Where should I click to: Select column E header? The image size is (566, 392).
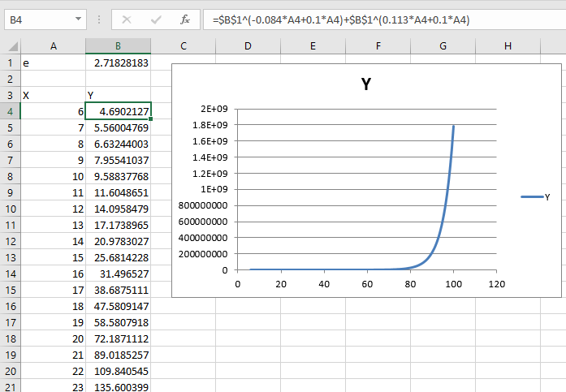pyautogui.click(x=313, y=46)
